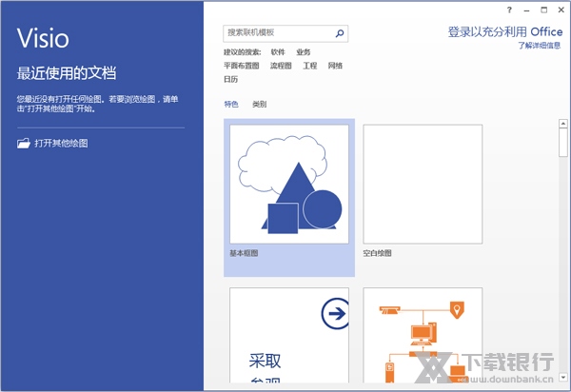This screenshot has height=392, width=571.
Task: Open the 基本框图 template thumbnail
Action: [x=289, y=185]
